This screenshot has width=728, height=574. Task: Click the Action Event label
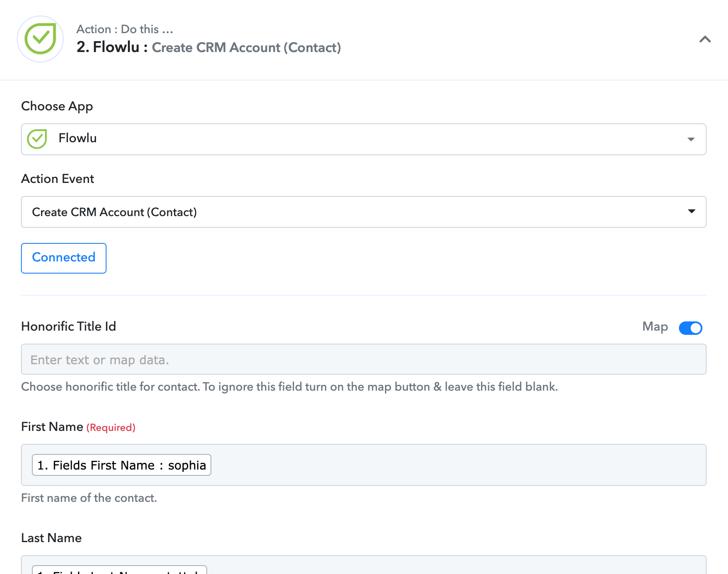tap(58, 179)
